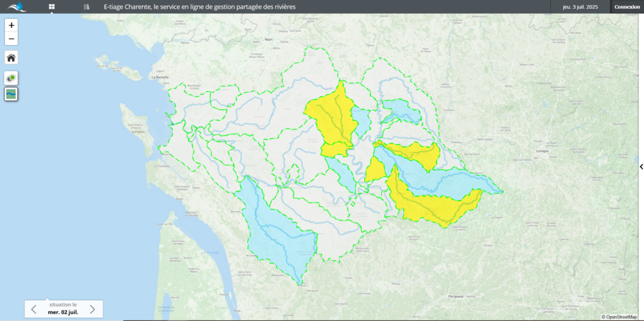644x321 pixels.
Task: Open the documents tab in header
Action: pos(86,7)
